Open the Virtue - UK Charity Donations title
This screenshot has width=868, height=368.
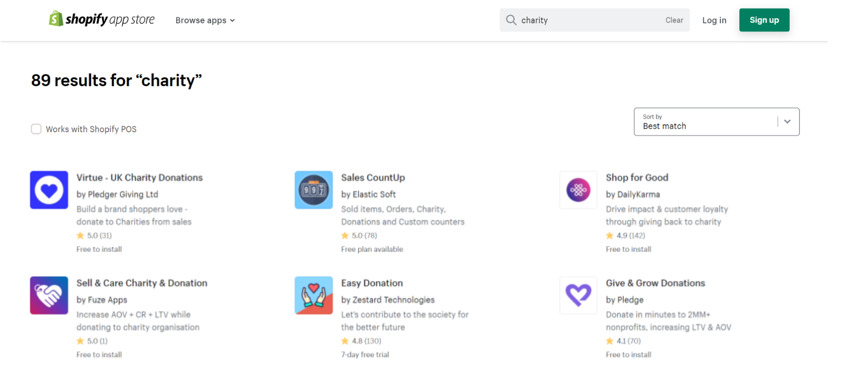[139, 178]
